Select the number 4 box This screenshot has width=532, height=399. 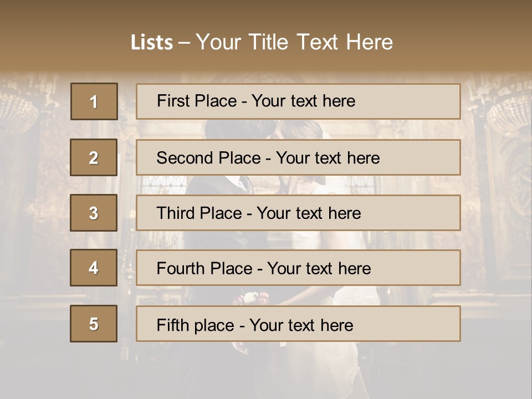coord(94,268)
